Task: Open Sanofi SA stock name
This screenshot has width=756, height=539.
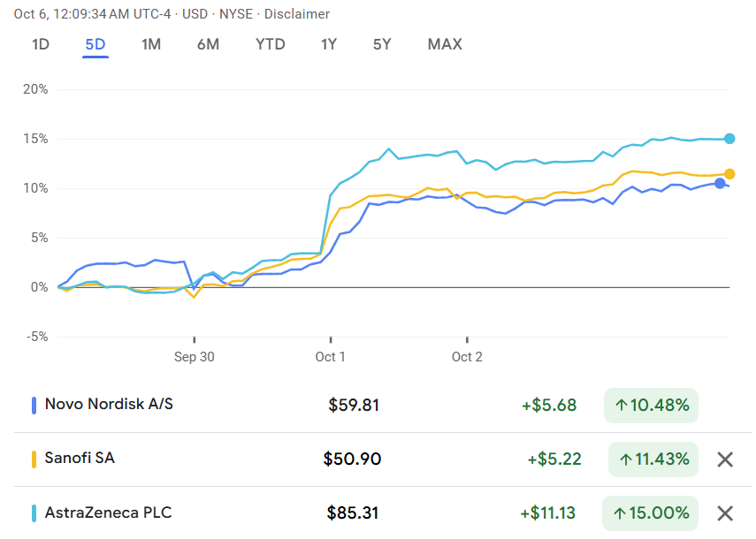Action: [x=80, y=459]
